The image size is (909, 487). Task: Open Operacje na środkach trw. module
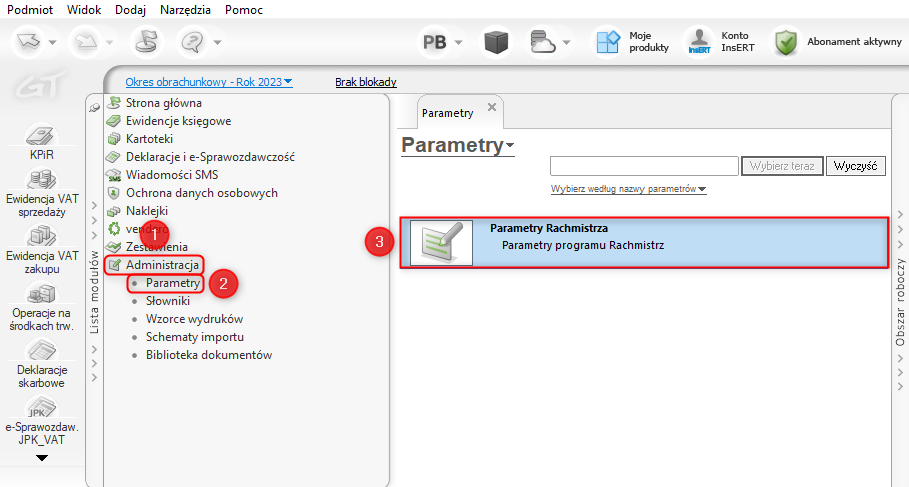(42, 295)
